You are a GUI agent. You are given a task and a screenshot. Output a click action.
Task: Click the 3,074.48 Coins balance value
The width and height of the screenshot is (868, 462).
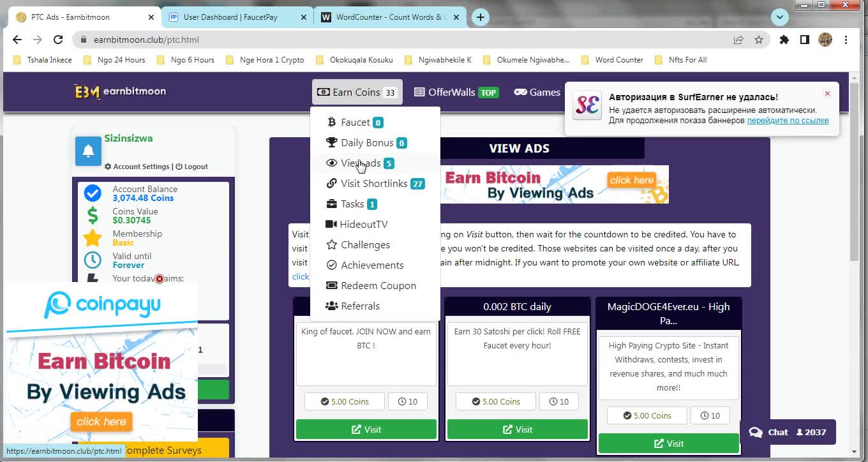click(x=143, y=198)
